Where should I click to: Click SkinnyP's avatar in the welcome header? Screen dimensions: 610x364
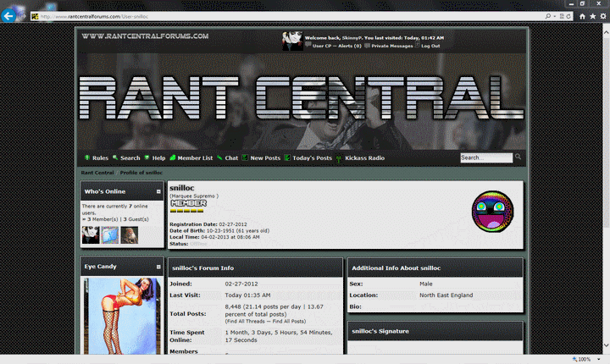click(292, 41)
